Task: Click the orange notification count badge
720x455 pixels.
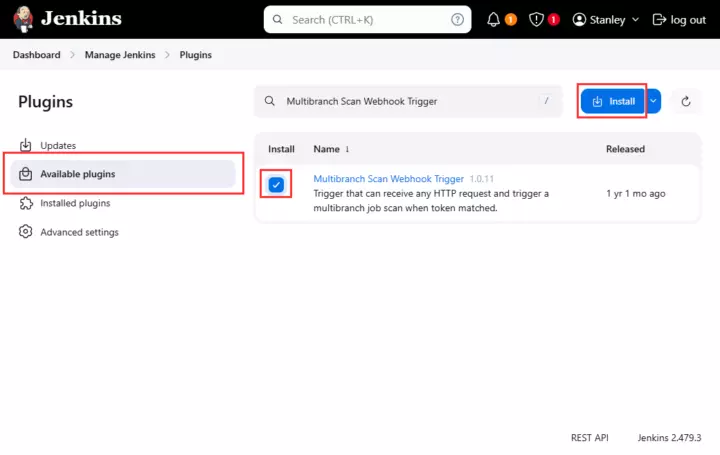Action: pyautogui.click(x=511, y=20)
